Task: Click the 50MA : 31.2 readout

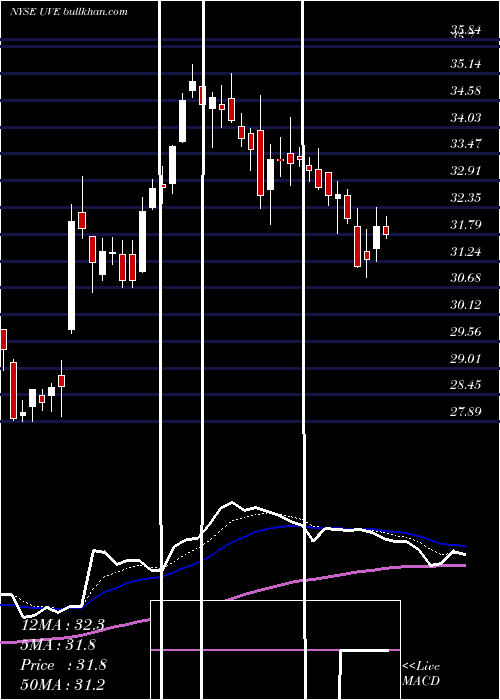Action: click(63, 684)
